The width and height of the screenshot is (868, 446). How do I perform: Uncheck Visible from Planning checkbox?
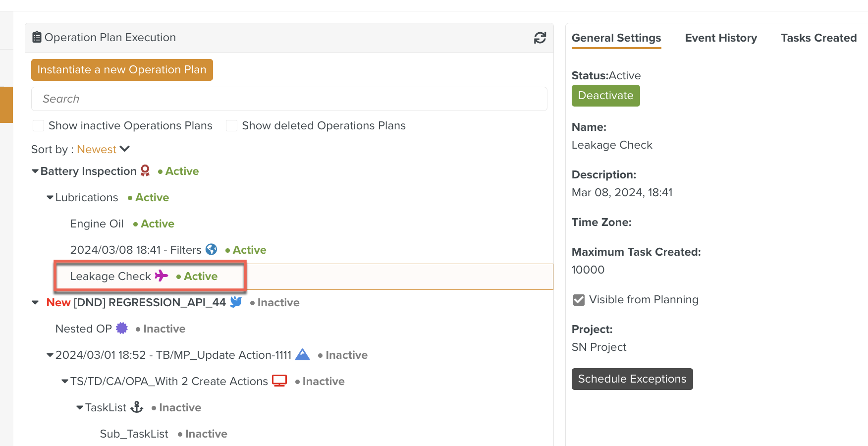579,300
